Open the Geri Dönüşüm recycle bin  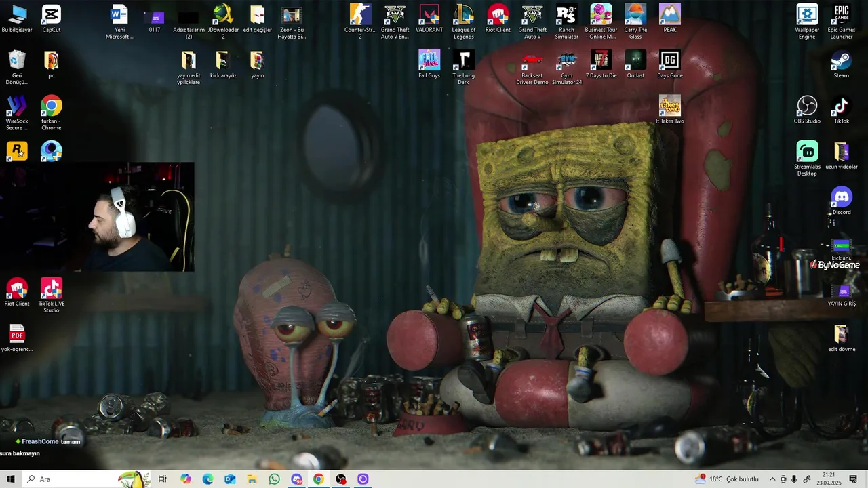coord(17,67)
